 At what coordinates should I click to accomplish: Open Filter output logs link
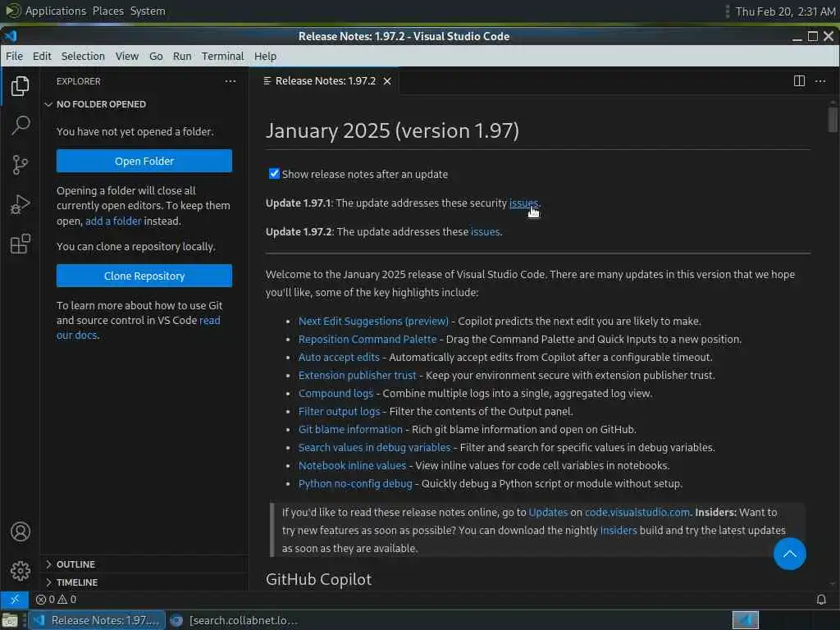click(339, 412)
